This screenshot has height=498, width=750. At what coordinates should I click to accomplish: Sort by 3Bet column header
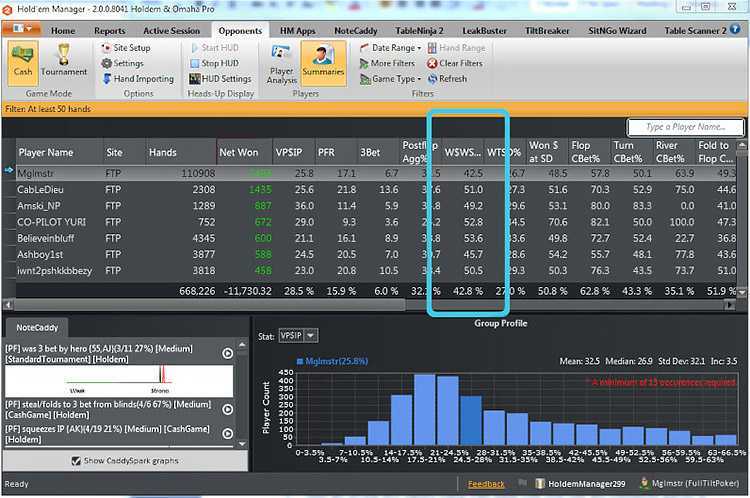(378, 152)
